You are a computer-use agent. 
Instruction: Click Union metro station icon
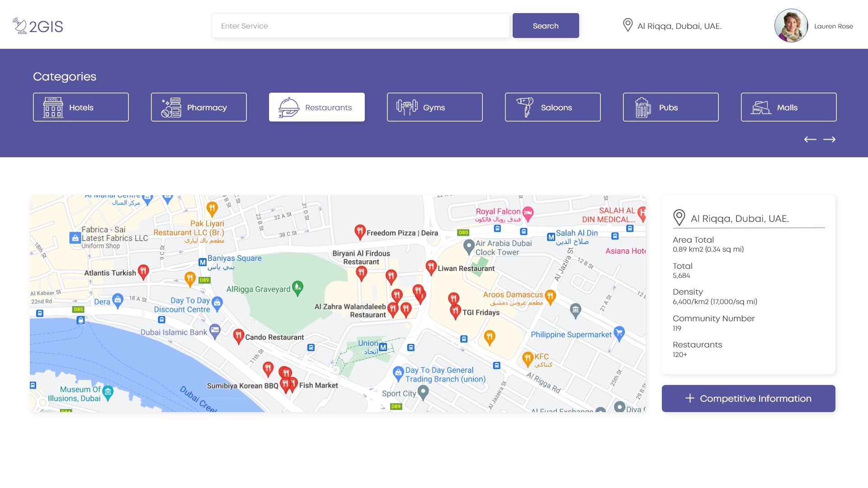pyautogui.click(x=383, y=347)
